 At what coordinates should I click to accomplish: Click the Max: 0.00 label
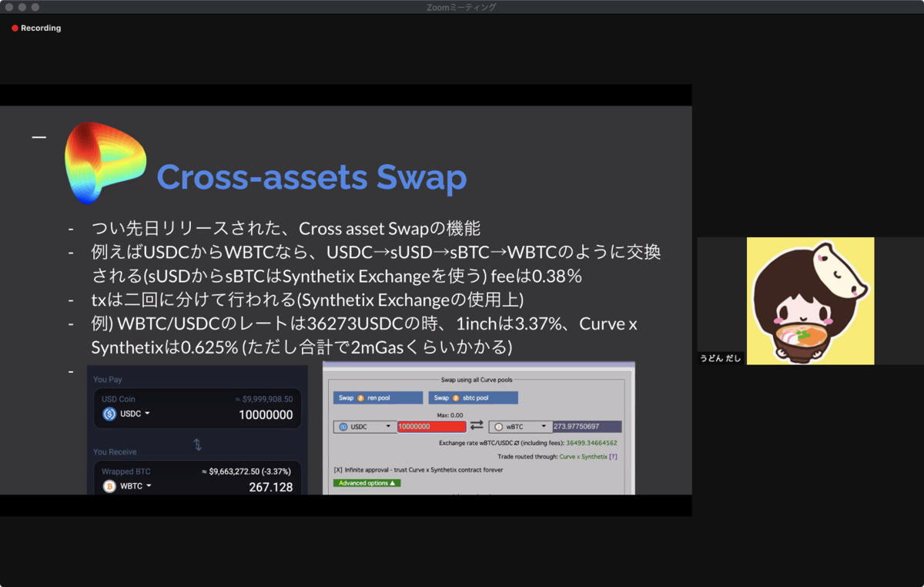[x=450, y=415]
